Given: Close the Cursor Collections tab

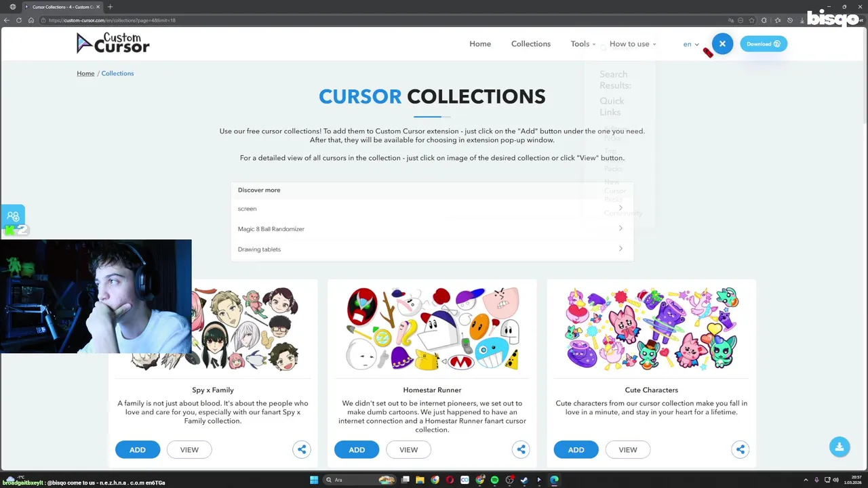Looking at the screenshot, I should point(98,7).
